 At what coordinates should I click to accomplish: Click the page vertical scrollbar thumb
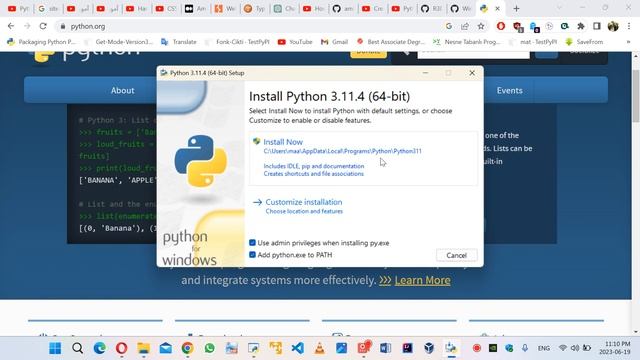point(636,96)
